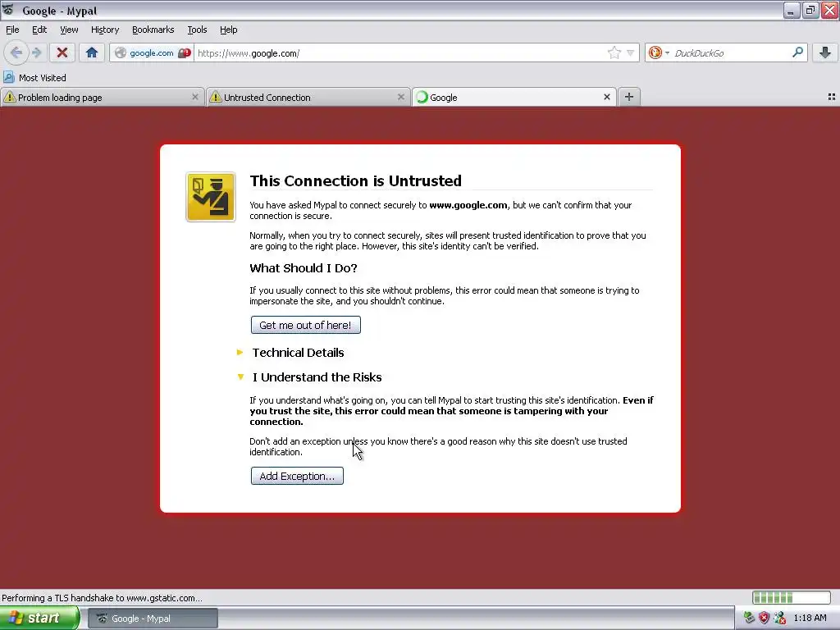This screenshot has width=840, height=630.
Task: Open the URL history dropdown arrow
Action: 631,53
